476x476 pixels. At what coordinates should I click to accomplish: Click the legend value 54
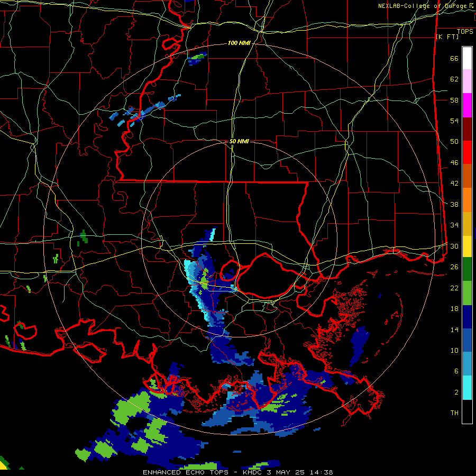pyautogui.click(x=454, y=121)
